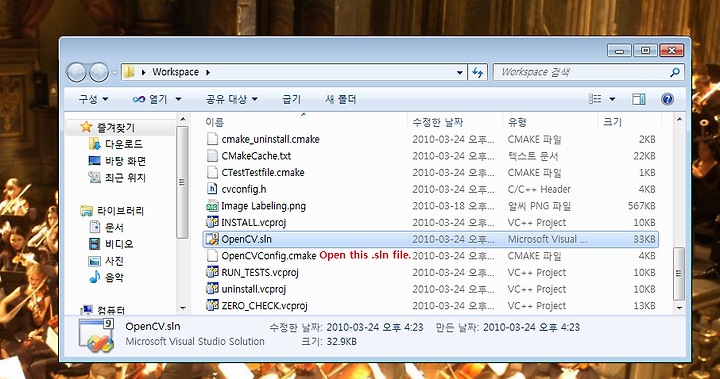
Task: Open 문서 library
Action: point(114,227)
